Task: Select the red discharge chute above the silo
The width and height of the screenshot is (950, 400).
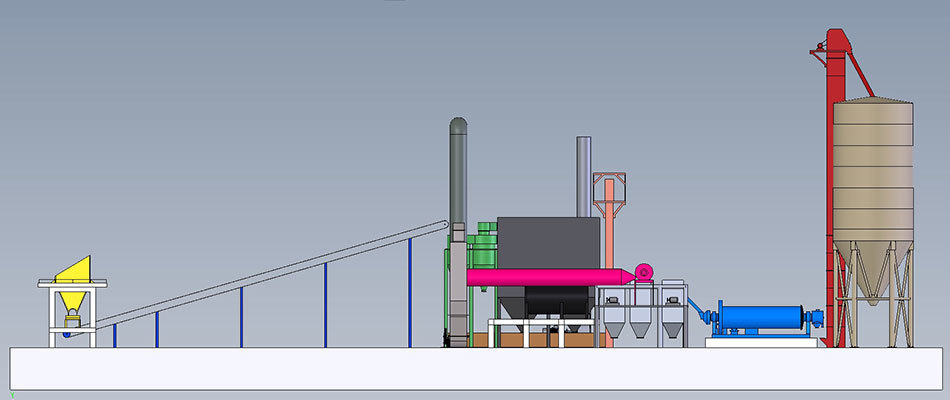Action: point(860,73)
